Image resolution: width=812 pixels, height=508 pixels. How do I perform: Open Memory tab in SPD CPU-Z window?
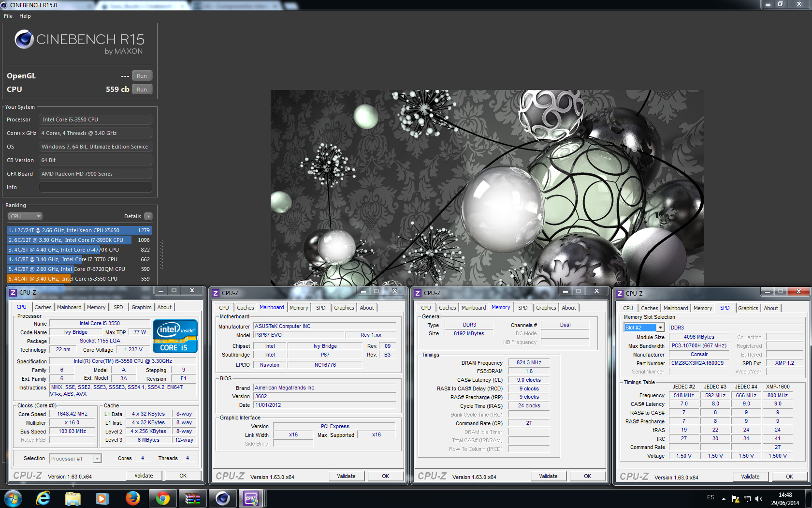point(703,308)
